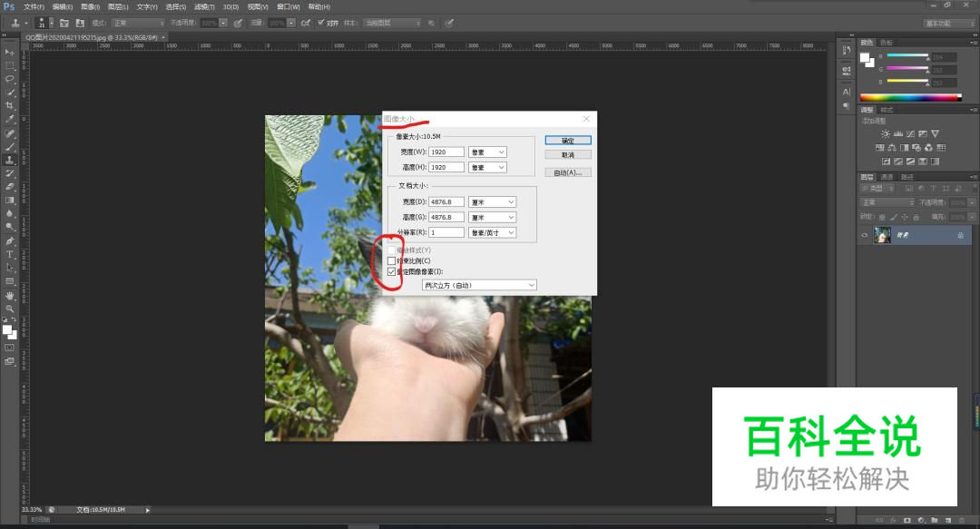Image resolution: width=980 pixels, height=529 pixels.
Task: Click the 分辨率 (Resolution) input field
Action: click(x=446, y=232)
